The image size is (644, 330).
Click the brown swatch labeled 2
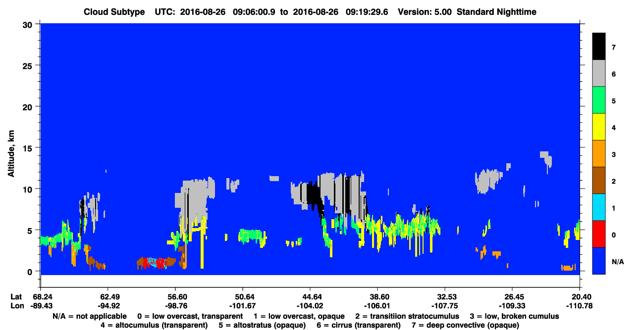click(599, 180)
